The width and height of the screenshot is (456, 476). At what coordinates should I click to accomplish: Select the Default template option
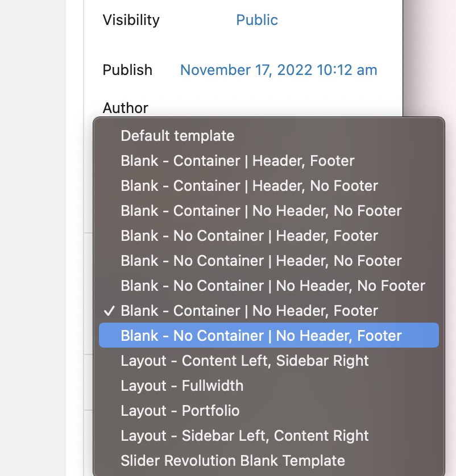tap(177, 136)
